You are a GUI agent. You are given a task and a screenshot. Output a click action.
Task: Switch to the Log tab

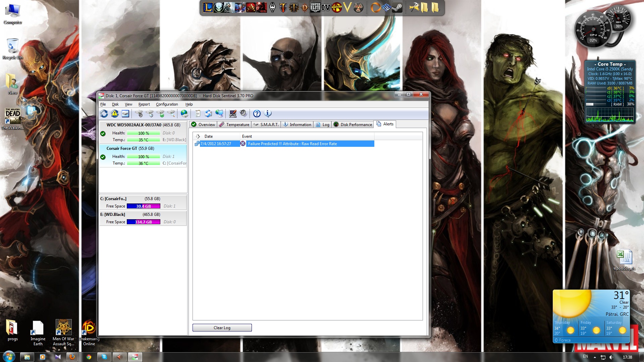point(323,124)
